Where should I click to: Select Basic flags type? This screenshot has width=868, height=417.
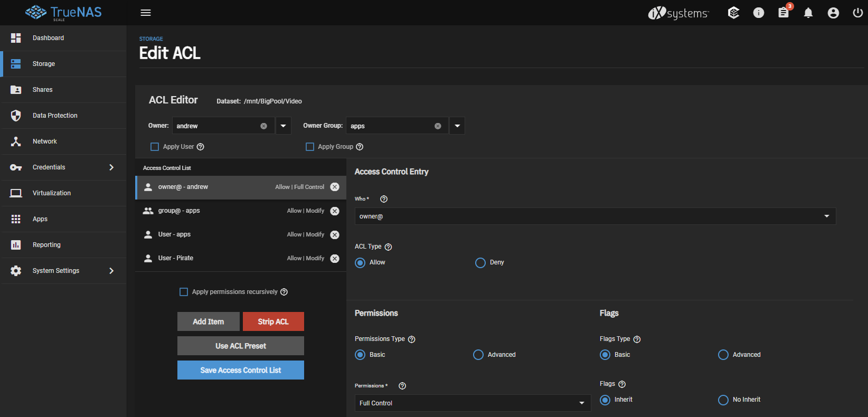tap(605, 355)
